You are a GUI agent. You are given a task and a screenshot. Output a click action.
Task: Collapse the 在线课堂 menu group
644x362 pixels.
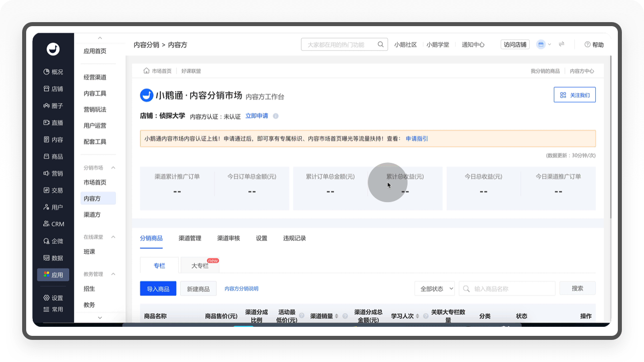(x=113, y=237)
